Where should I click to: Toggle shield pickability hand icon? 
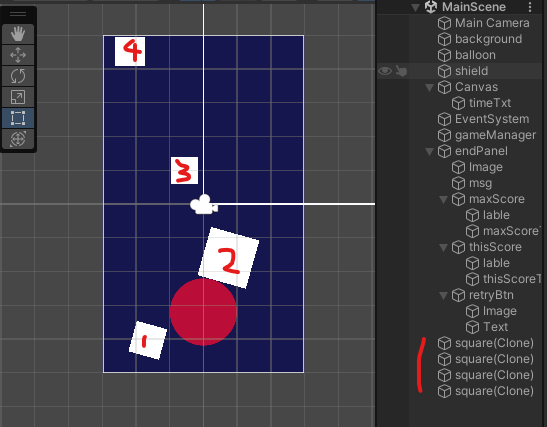pos(401,71)
